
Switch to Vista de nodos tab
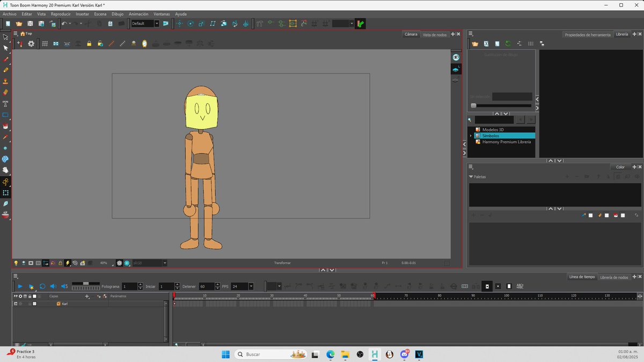coord(435,35)
